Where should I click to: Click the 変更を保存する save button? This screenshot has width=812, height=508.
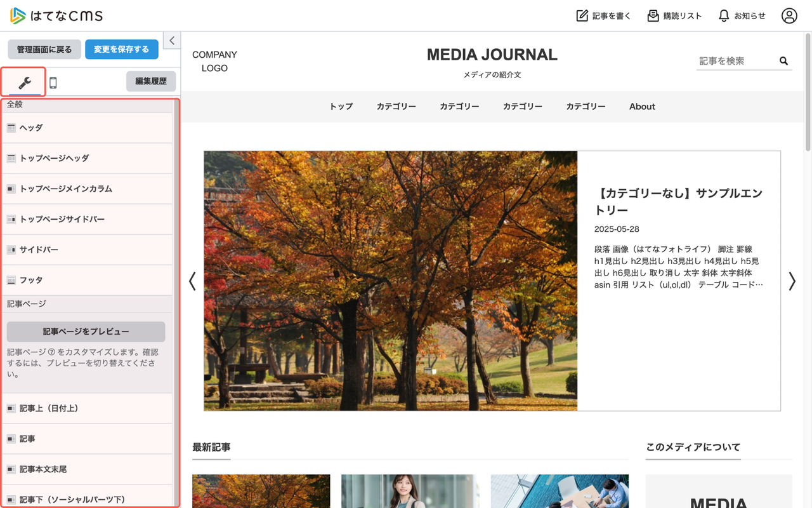121,49
